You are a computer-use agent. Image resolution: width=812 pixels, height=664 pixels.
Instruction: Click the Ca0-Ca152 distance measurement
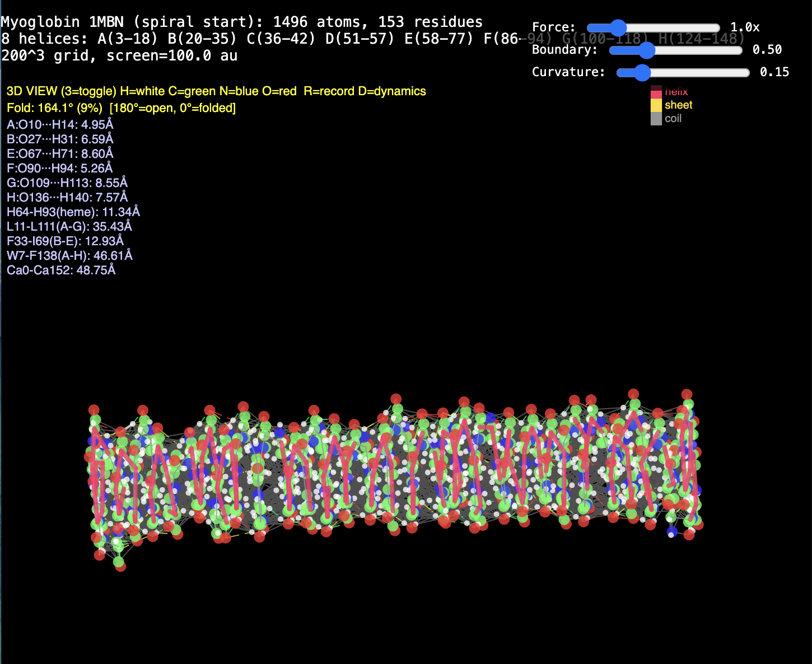pos(61,270)
